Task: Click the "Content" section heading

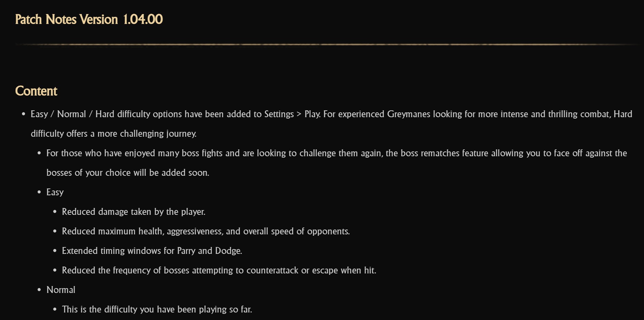Action: tap(36, 91)
